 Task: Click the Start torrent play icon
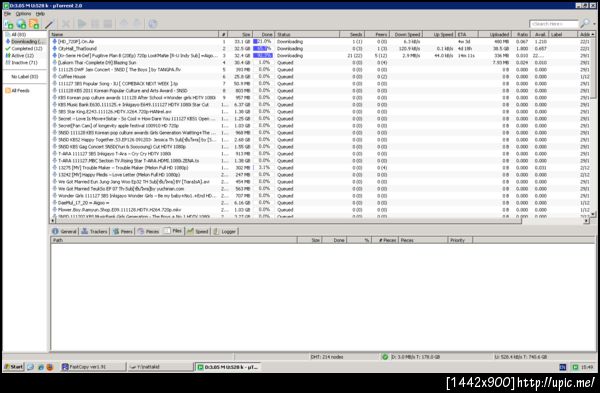tap(82, 24)
